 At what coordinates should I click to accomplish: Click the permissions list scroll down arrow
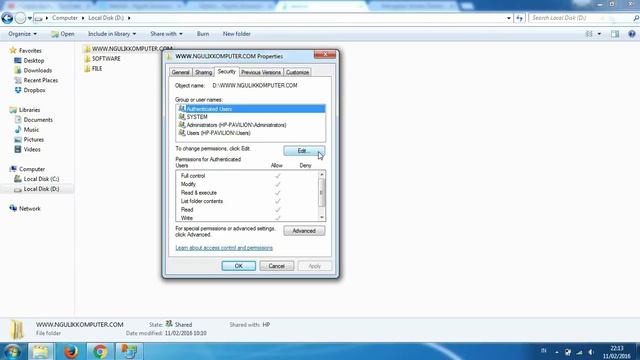(322, 218)
